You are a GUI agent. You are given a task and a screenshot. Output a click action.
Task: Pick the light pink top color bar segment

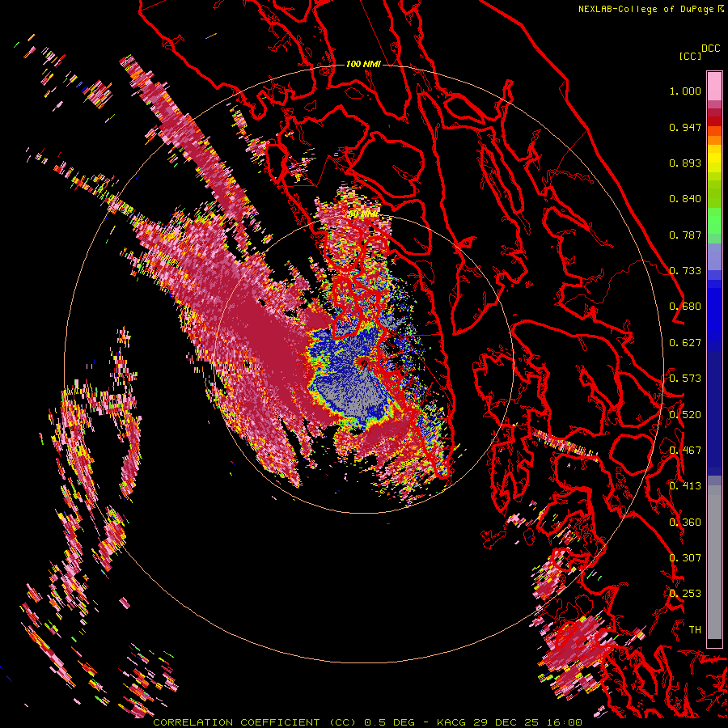click(x=714, y=86)
